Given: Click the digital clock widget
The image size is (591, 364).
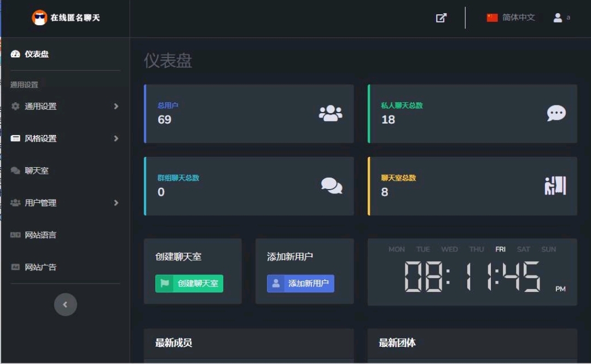Looking at the screenshot, I should coord(472,272).
